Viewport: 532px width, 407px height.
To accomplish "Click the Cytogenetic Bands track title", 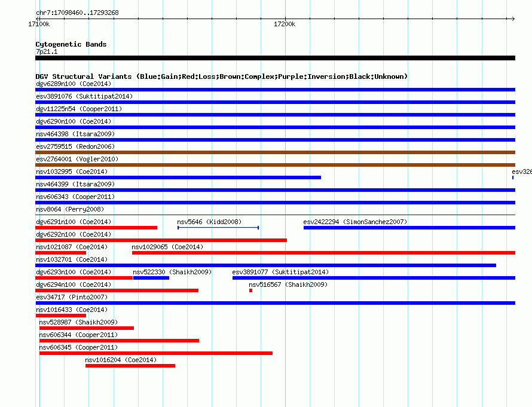I will pyautogui.click(x=71, y=44).
